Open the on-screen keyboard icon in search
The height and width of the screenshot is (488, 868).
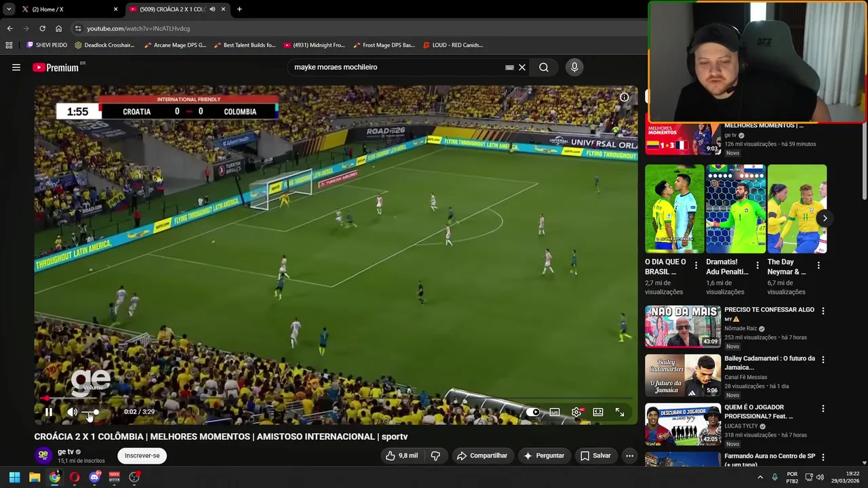pos(509,67)
